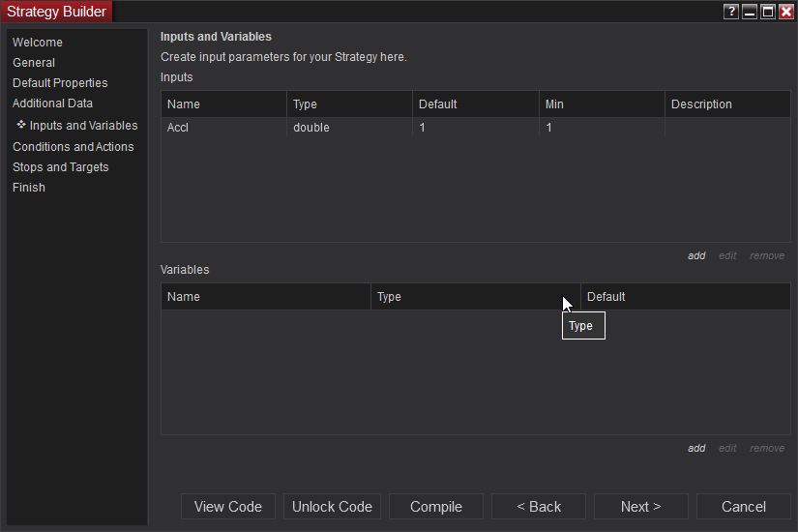Open Conditions and Actions page

(74, 147)
